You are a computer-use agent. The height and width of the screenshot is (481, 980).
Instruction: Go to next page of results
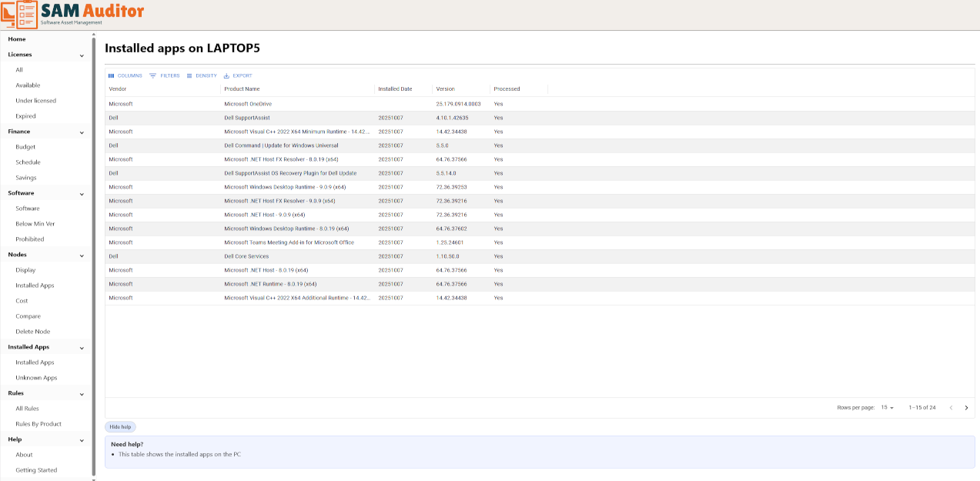point(966,407)
